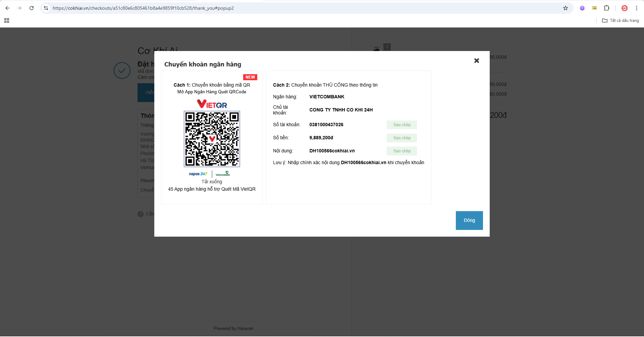The height and width of the screenshot is (337, 644).
Task: Bookmark this page with the star icon
Action: point(566,8)
